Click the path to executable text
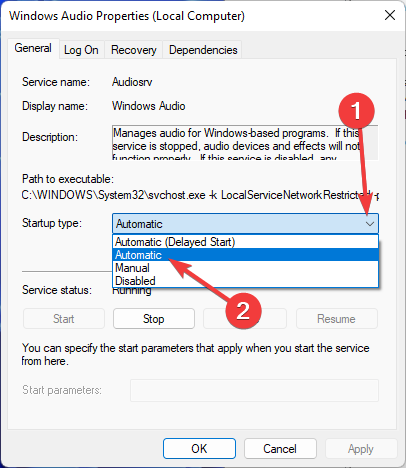Viewport: 406px width, 468px height. tap(200, 195)
